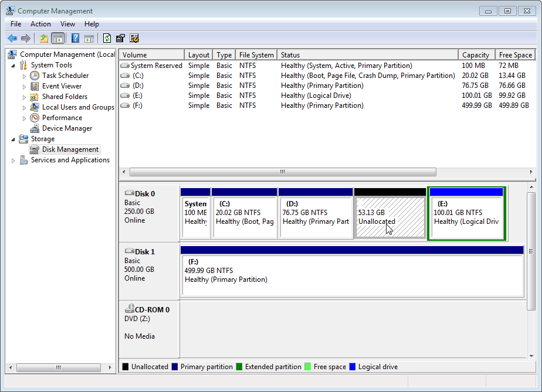The image size is (542, 392).
Task: Click the blue Logical drive legend swatch
Action: click(353, 367)
